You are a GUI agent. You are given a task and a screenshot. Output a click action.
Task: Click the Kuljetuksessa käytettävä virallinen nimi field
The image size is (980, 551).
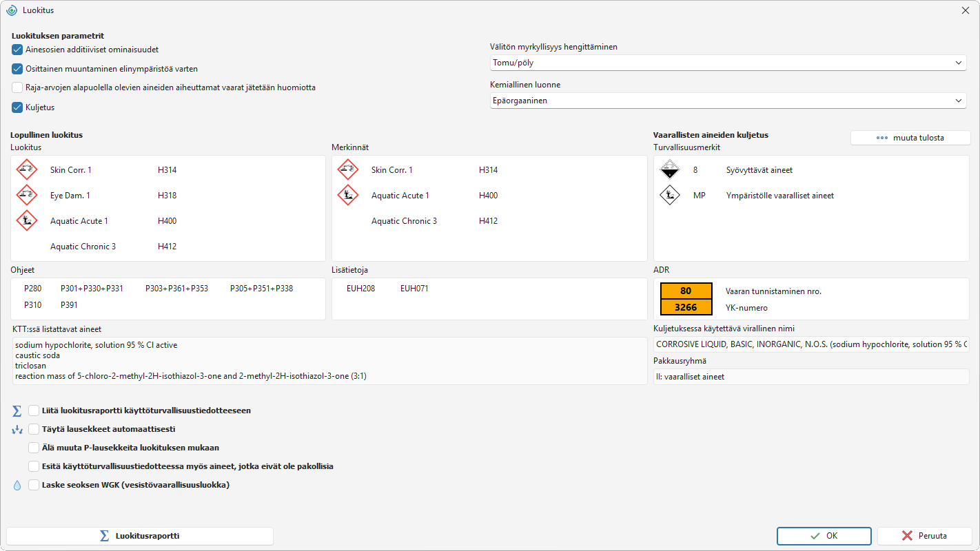point(811,344)
